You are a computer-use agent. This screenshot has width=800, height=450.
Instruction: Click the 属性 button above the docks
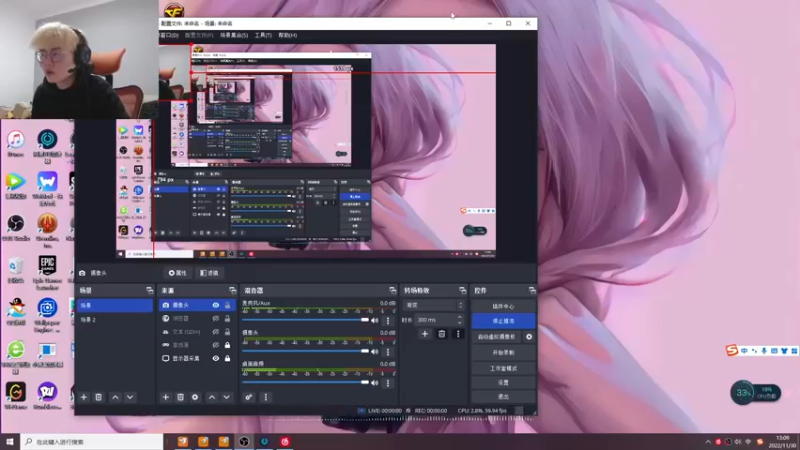[x=178, y=273]
